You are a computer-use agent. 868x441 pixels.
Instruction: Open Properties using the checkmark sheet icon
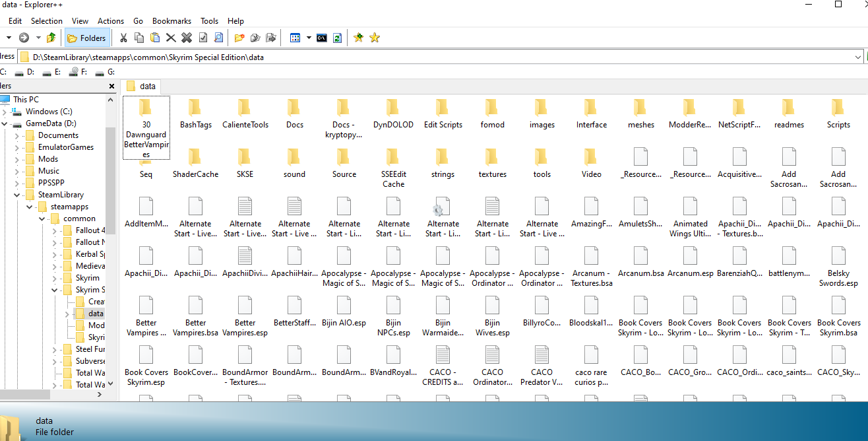pos(203,38)
